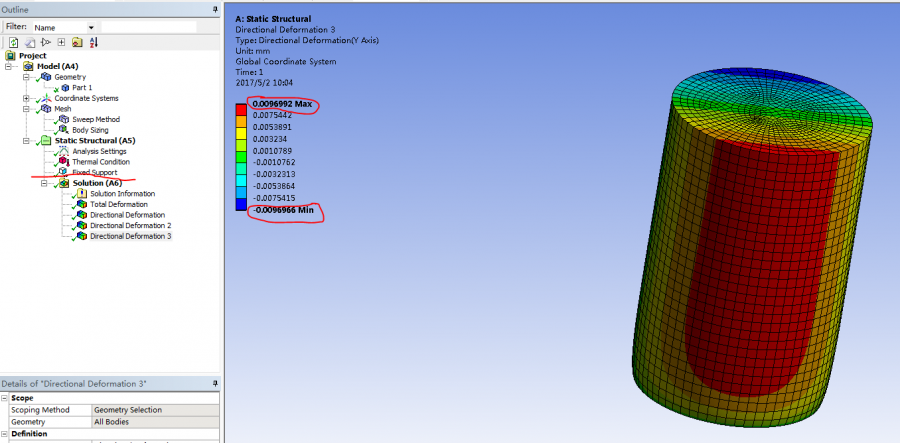Select Static Structural (A5) node

[95, 141]
